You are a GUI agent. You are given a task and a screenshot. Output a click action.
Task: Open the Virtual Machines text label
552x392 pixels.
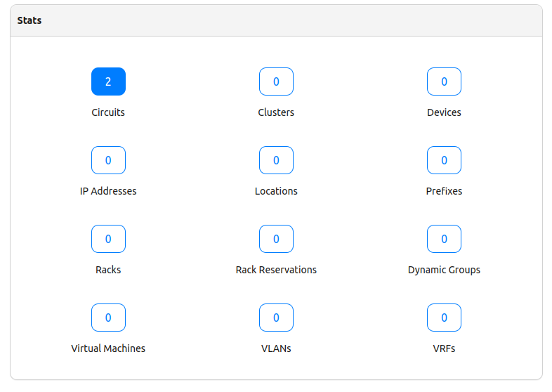(x=108, y=348)
